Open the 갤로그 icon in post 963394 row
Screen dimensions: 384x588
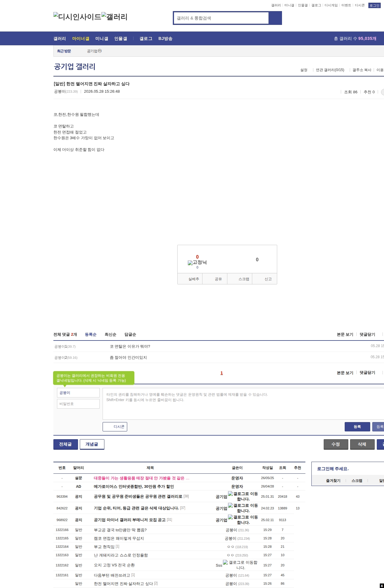tap(243, 496)
